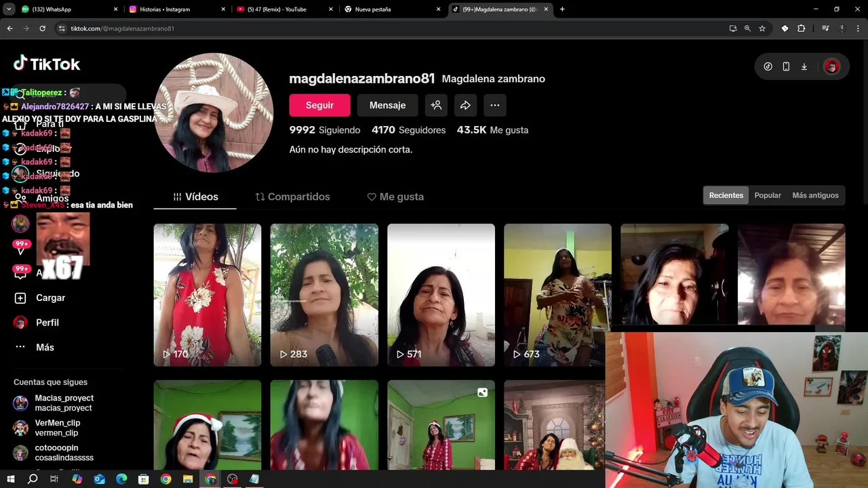Go back to the previous page
This screenshot has width=868, height=488.
point(9,28)
